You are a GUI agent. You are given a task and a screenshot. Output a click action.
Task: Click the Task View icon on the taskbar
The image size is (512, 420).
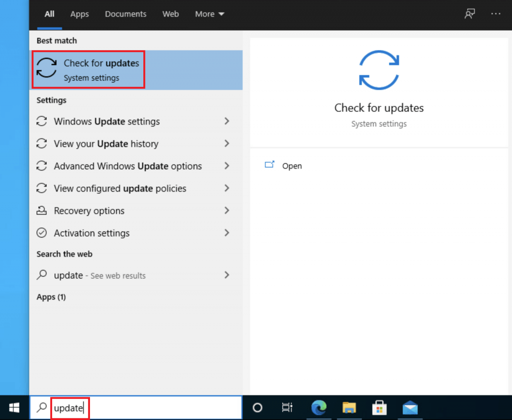[x=288, y=408]
